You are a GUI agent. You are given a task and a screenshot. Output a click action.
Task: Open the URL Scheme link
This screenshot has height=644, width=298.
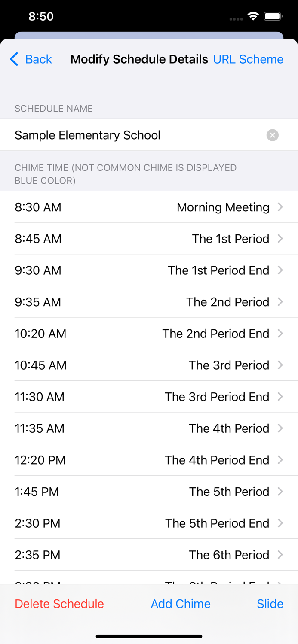(x=248, y=59)
